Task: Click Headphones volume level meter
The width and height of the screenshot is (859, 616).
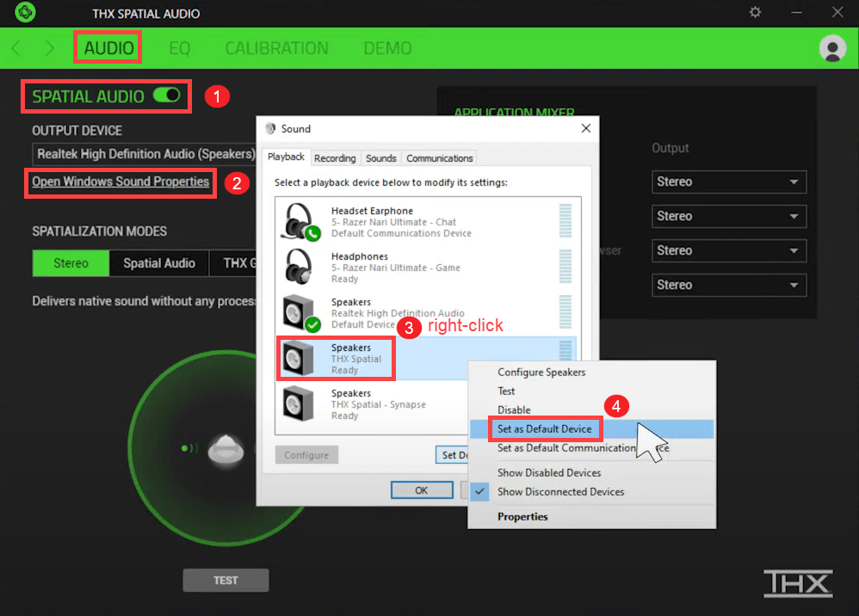Action: click(x=565, y=266)
